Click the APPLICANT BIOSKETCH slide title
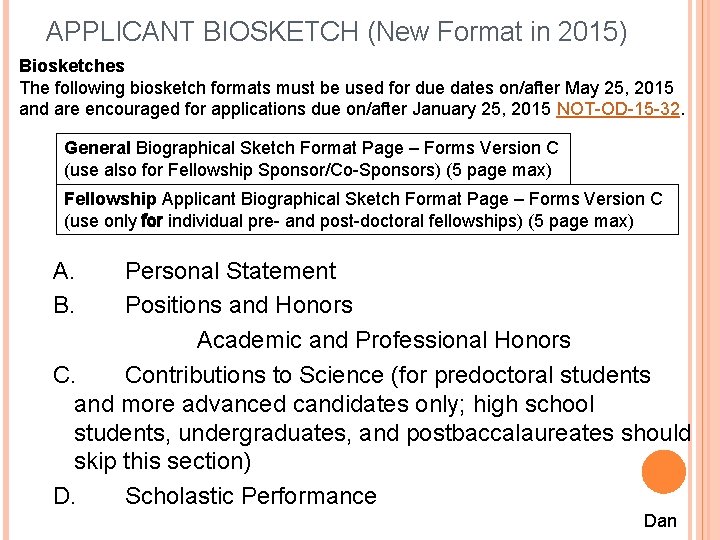Image resolution: width=720 pixels, height=540 pixels. pos(336,33)
